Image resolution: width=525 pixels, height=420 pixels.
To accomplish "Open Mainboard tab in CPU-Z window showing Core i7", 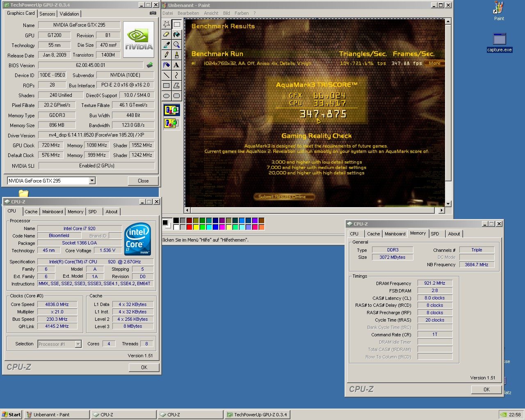I will (x=52, y=212).
